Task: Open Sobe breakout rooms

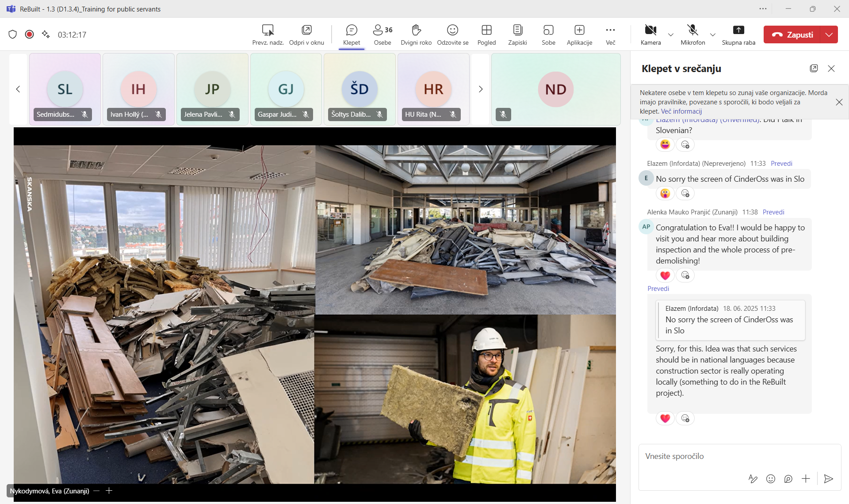Action: coord(548,34)
